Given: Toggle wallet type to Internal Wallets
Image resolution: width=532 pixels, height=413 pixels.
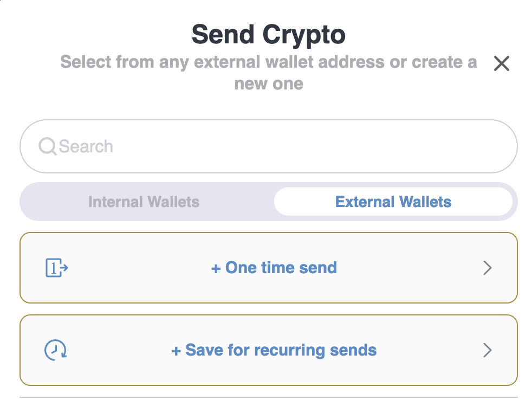Looking at the screenshot, I should (144, 202).
